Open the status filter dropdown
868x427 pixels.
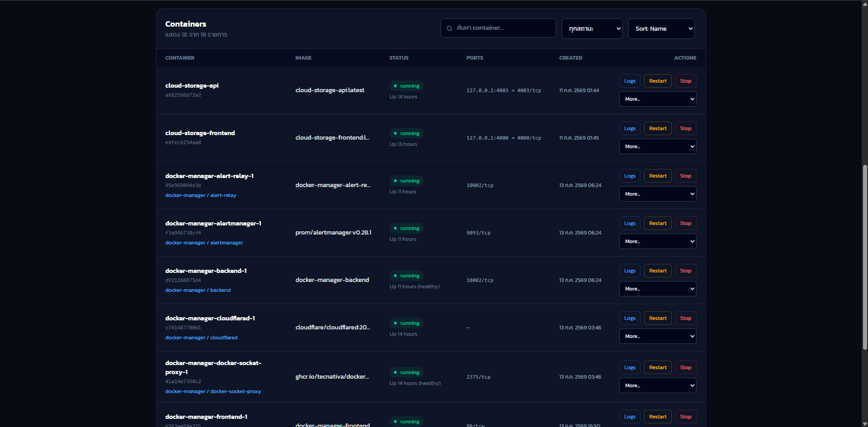coord(592,28)
